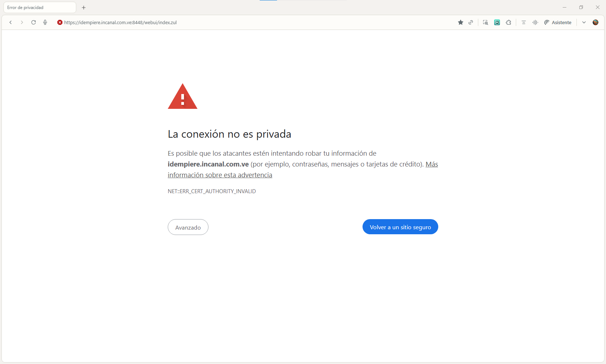Open a new tab with plus button

pyautogui.click(x=84, y=8)
